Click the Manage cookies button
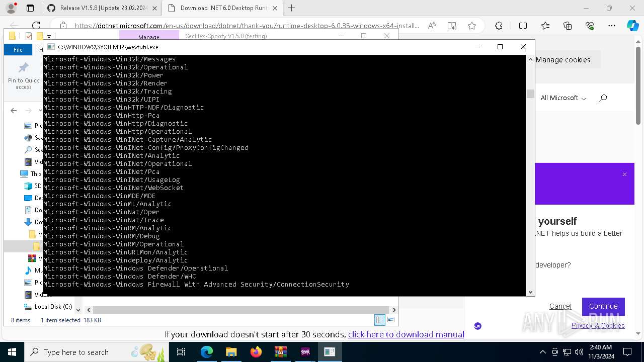 [x=562, y=60]
